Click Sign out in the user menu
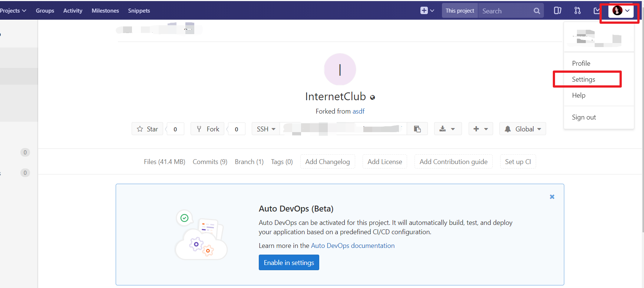Image resolution: width=644 pixels, height=288 pixels. pos(584,117)
